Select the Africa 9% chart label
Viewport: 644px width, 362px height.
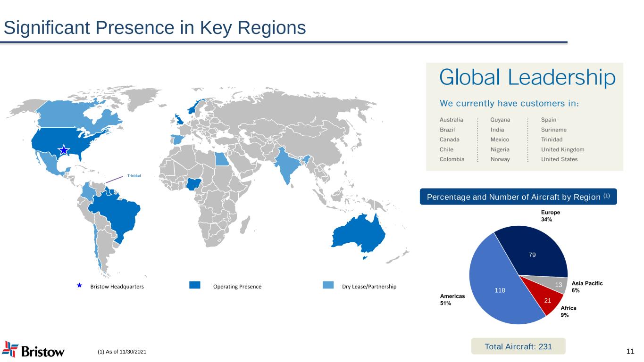(568, 312)
